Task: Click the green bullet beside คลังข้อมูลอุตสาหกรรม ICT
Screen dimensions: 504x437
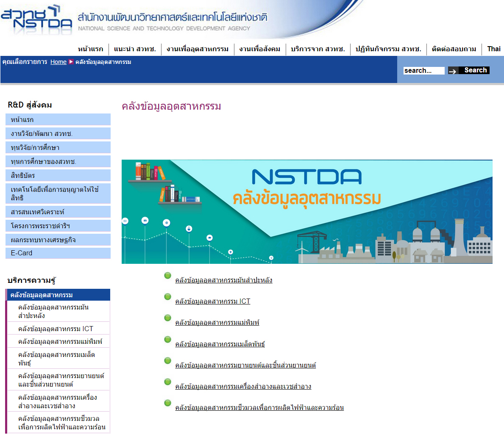Action: (x=167, y=297)
